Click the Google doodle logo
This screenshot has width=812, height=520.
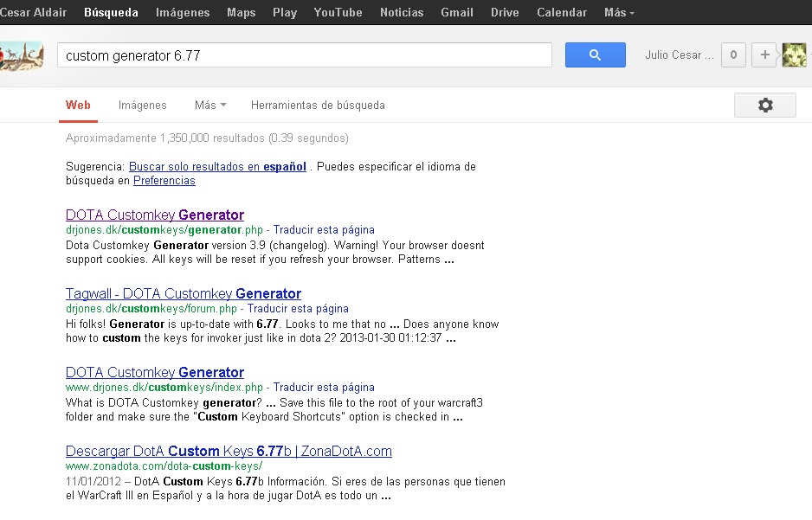point(22,56)
